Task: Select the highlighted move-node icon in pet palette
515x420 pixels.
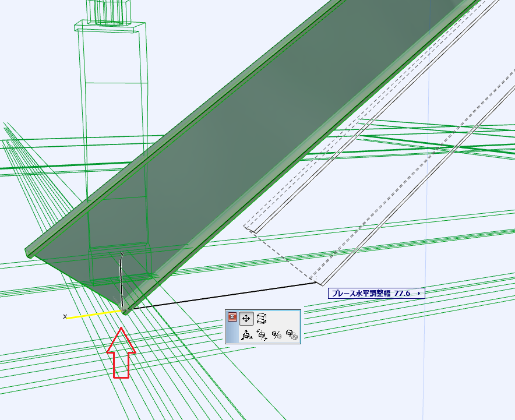Action: click(246, 318)
